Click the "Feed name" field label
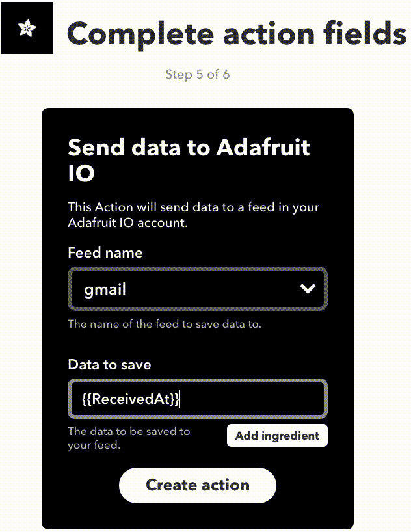411x532 pixels. (x=105, y=252)
